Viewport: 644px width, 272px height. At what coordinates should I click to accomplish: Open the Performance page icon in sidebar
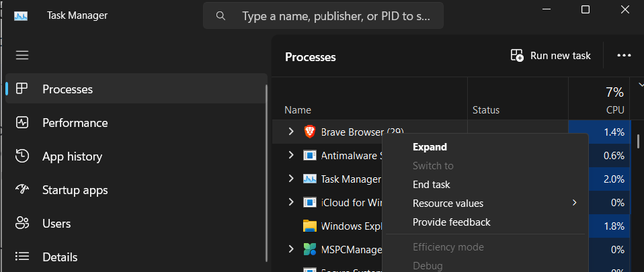[22, 123]
